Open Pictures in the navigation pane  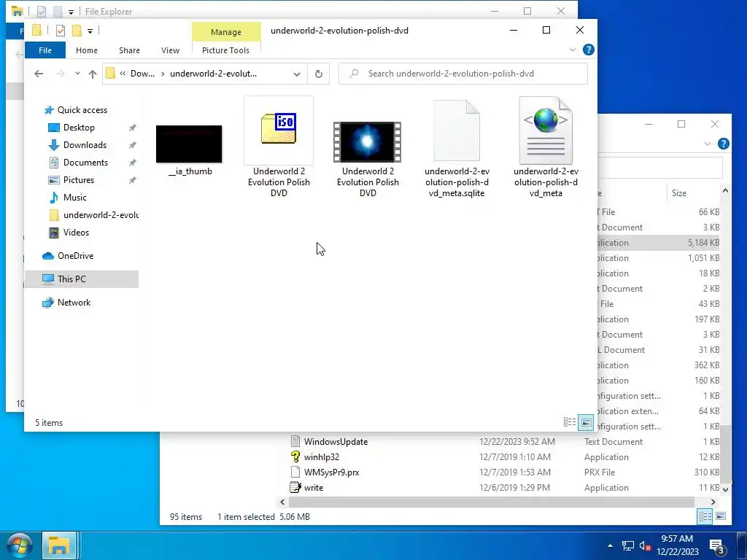tap(79, 180)
